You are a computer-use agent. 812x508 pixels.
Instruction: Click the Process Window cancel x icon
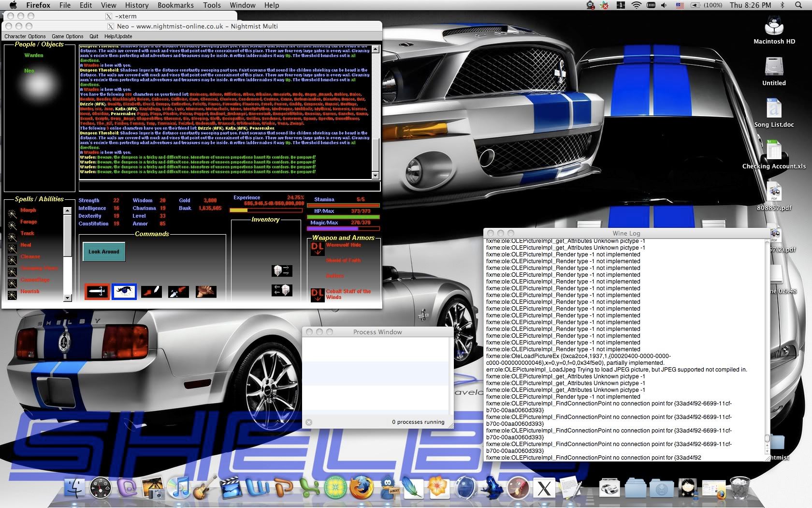click(309, 422)
